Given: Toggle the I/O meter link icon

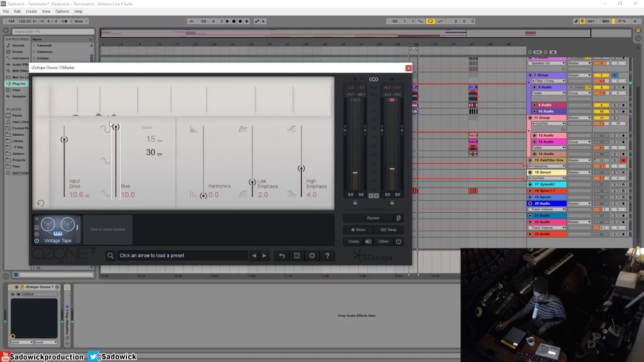Looking at the screenshot, I should pyautogui.click(x=373, y=79).
